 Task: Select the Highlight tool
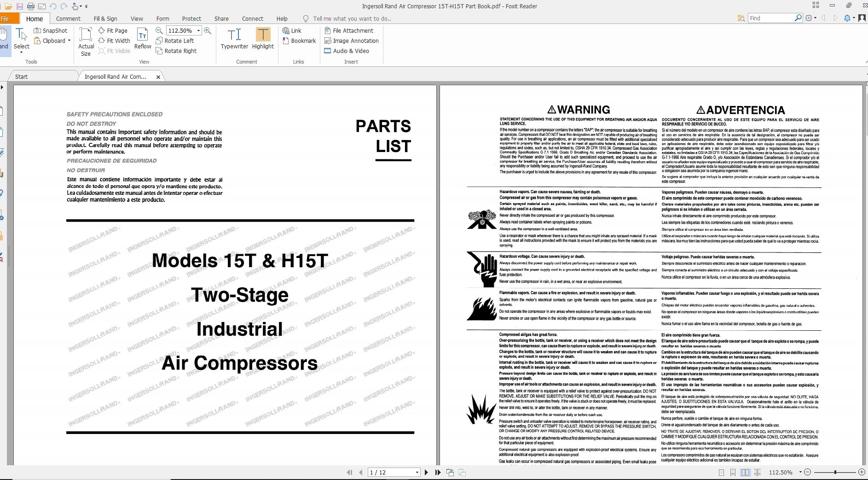pyautogui.click(x=262, y=39)
